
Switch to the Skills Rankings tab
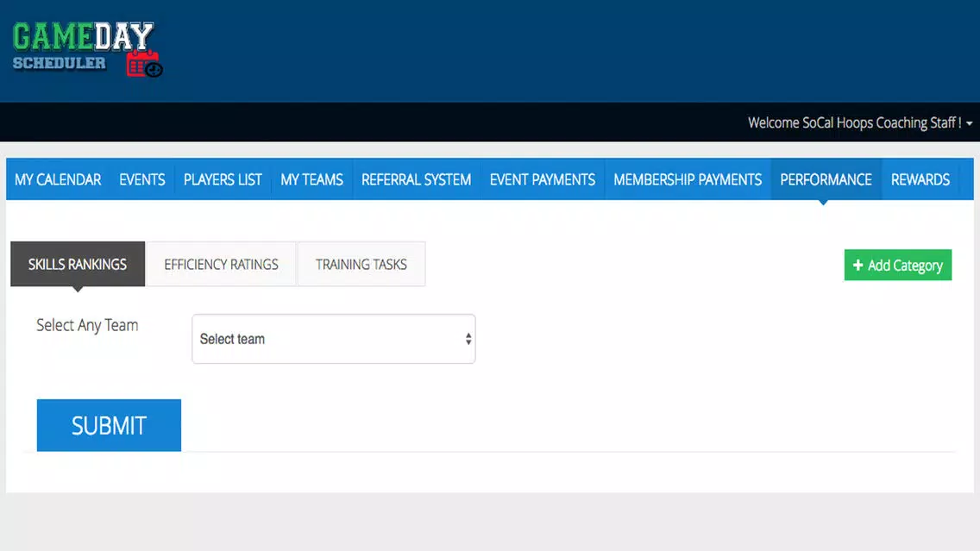pyautogui.click(x=78, y=264)
